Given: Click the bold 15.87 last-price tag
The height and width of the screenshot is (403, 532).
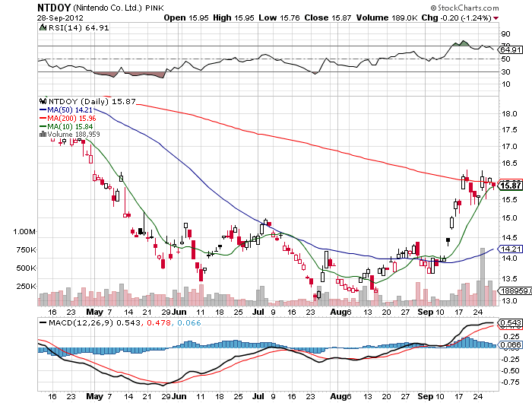Looking at the screenshot, I should tap(511, 186).
